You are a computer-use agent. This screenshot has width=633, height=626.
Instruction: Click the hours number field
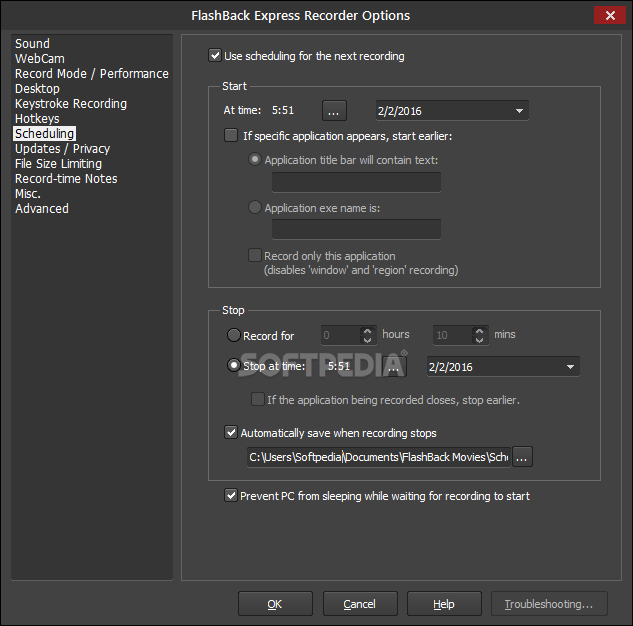pos(341,335)
